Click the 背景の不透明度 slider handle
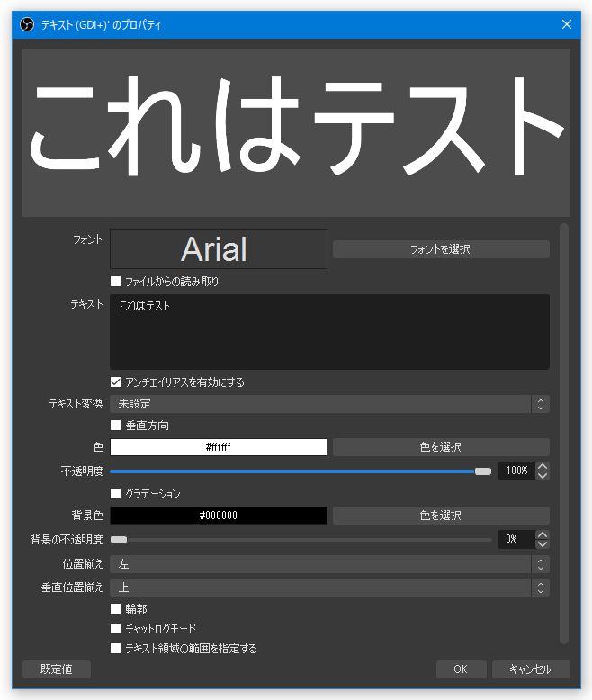This screenshot has width=592, height=700. tap(119, 540)
